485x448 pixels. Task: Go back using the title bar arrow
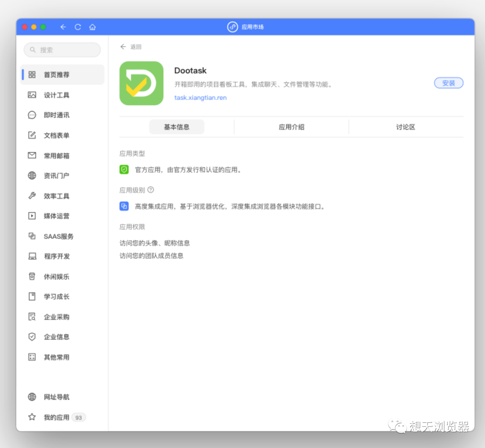point(63,27)
